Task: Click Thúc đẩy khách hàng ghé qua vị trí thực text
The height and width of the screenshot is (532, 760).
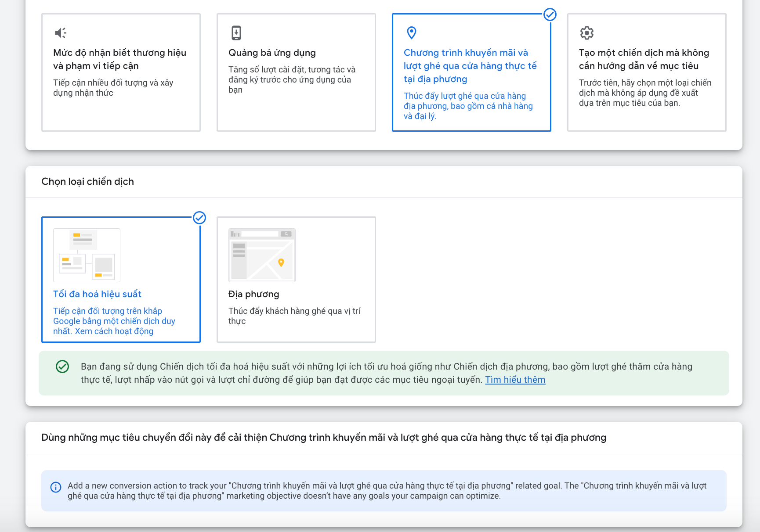Action: [294, 316]
